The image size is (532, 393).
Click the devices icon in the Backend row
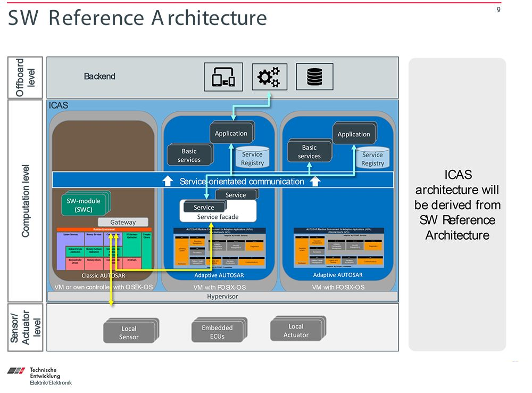tap(223, 77)
